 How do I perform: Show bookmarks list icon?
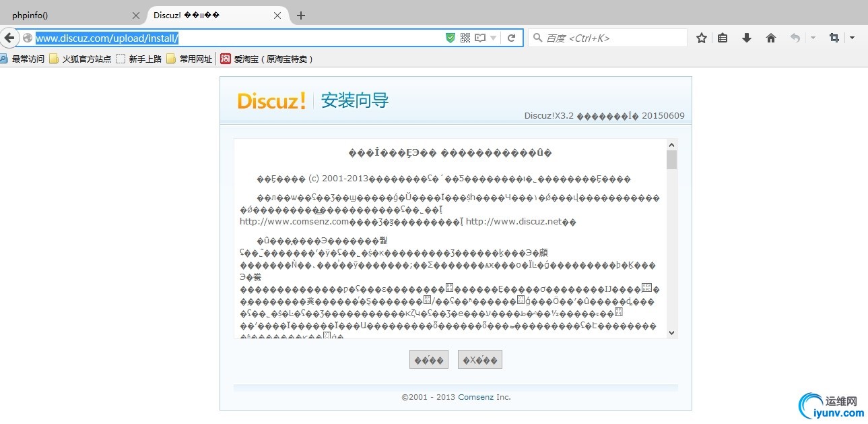[723, 38]
